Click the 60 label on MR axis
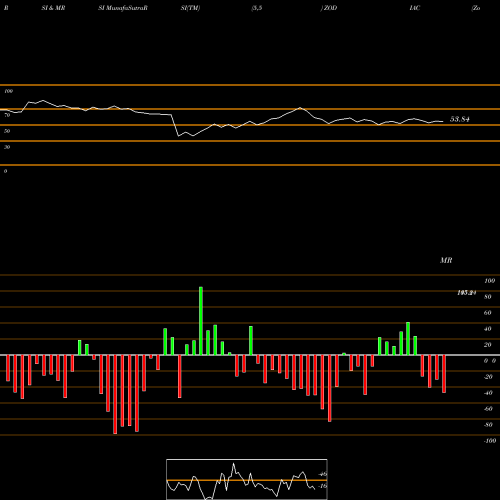The image size is (500, 500). click(488, 313)
